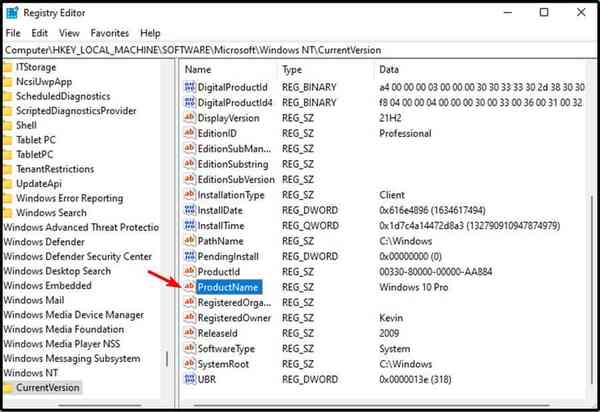Open the View menu
This screenshot has height=412, width=600.
[69, 33]
